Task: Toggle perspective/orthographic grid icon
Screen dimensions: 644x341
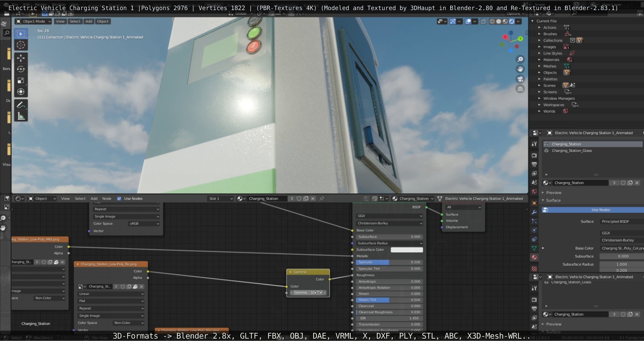Action: [x=520, y=89]
